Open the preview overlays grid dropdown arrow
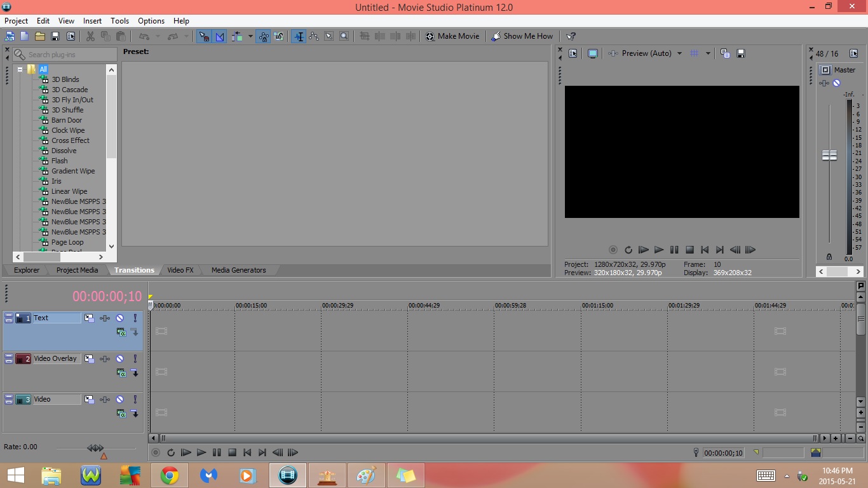Screen dimensions: 868x488 [708, 53]
